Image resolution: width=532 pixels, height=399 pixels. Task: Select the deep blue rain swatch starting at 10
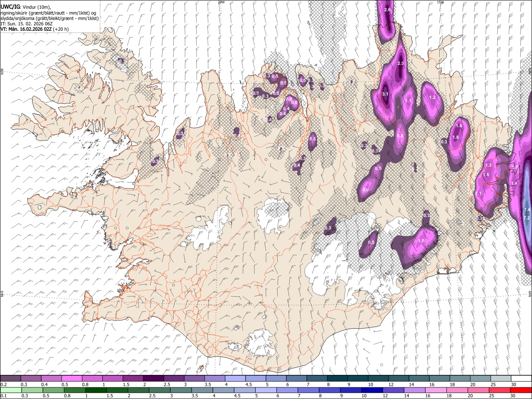click(x=372, y=390)
